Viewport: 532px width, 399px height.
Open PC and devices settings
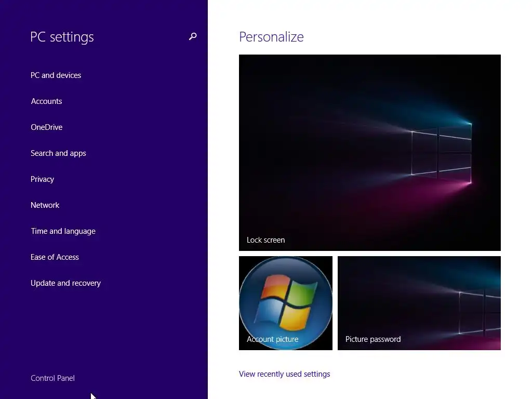click(x=56, y=75)
